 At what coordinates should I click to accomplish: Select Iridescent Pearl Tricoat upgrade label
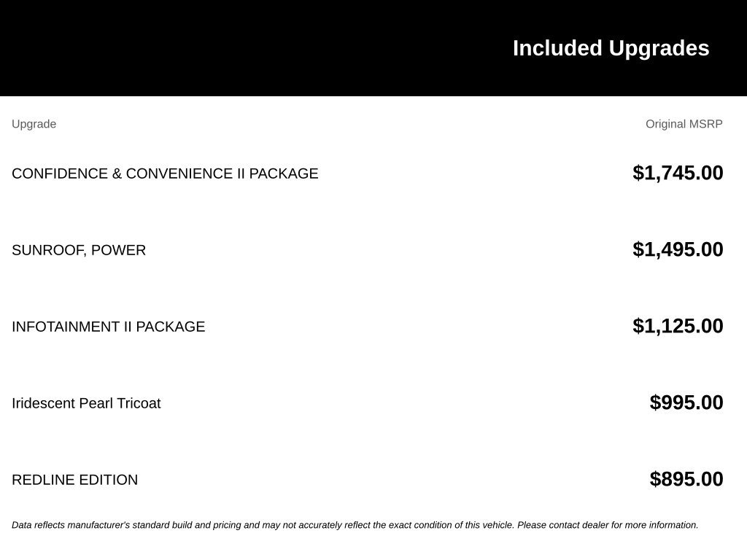point(86,403)
